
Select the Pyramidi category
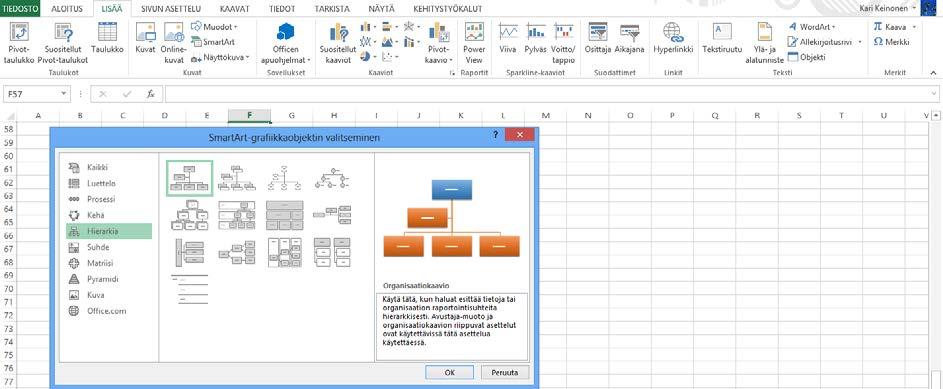pyautogui.click(x=109, y=279)
